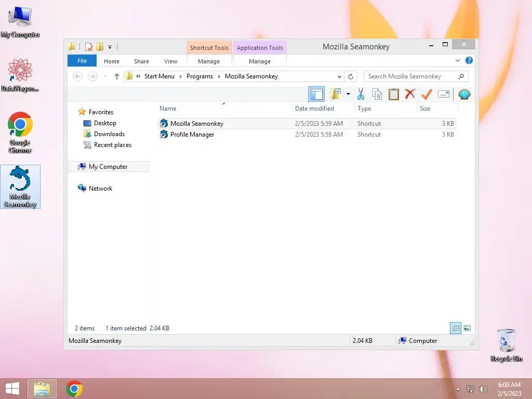The image size is (532, 399).
Task: Sort by the Size column header
Action: click(437, 109)
